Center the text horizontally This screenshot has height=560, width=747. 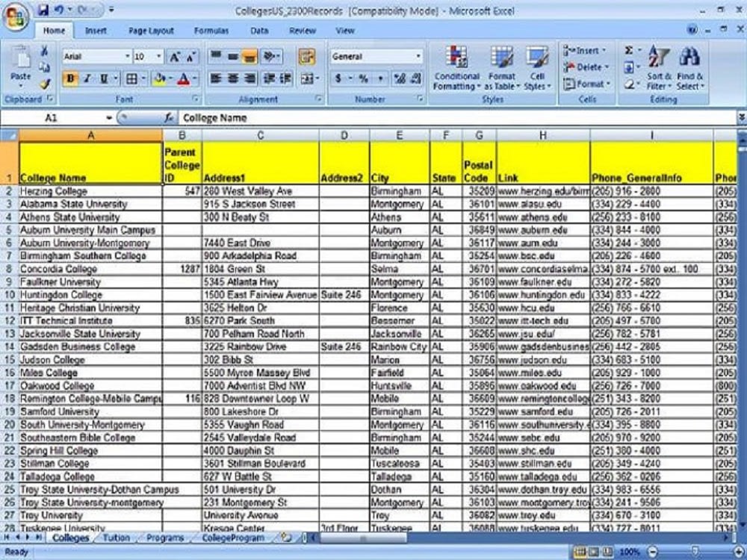coord(233,78)
